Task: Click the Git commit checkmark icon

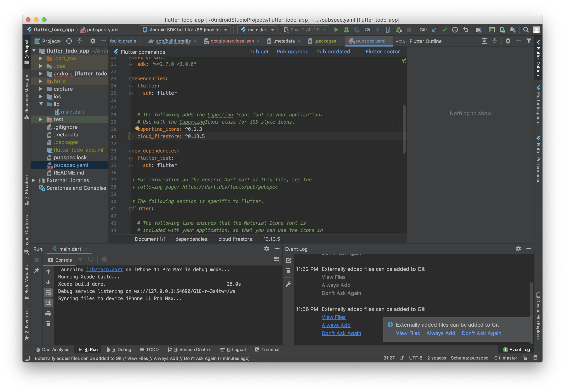Action: pyautogui.click(x=444, y=30)
